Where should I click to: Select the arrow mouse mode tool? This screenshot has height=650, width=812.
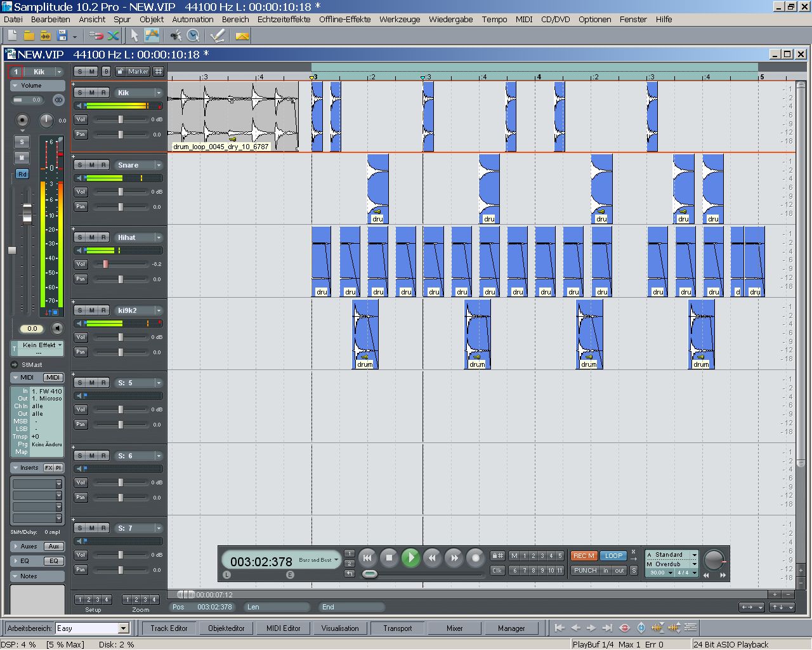(134, 36)
